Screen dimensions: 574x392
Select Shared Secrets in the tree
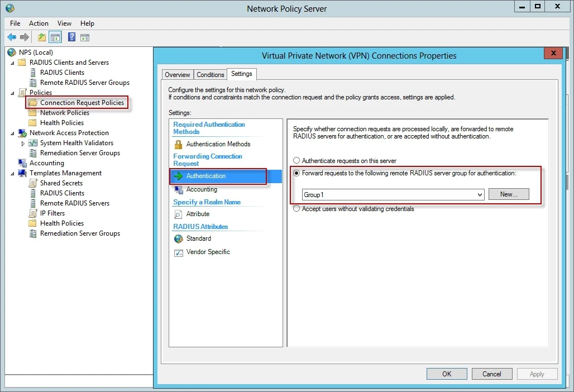click(61, 183)
